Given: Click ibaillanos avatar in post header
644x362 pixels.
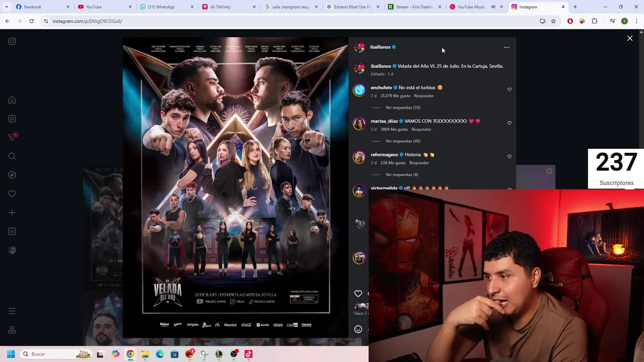Looking at the screenshot, I should (359, 47).
